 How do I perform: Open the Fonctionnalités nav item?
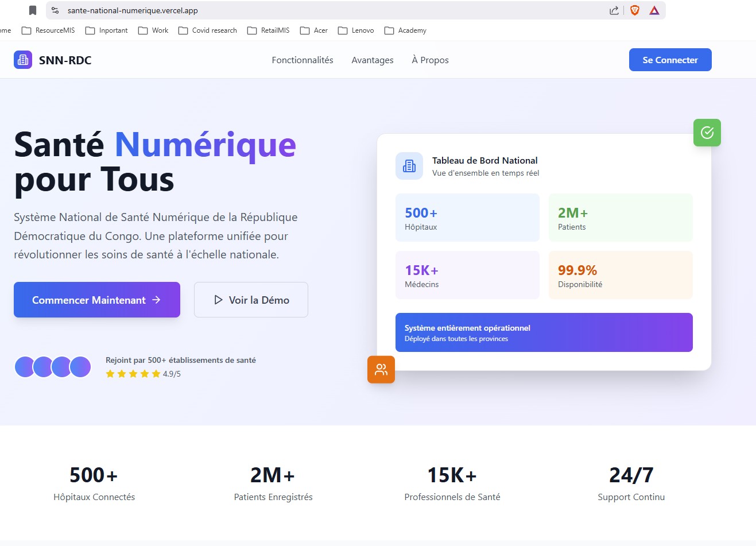point(303,60)
